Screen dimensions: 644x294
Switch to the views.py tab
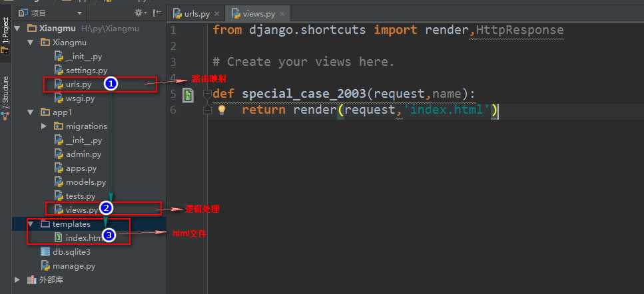coord(255,13)
